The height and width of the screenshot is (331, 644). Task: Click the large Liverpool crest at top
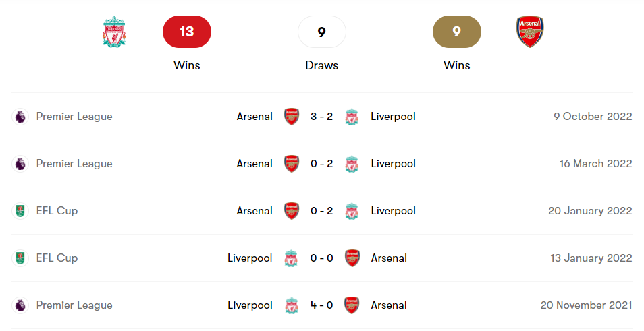pos(115,32)
